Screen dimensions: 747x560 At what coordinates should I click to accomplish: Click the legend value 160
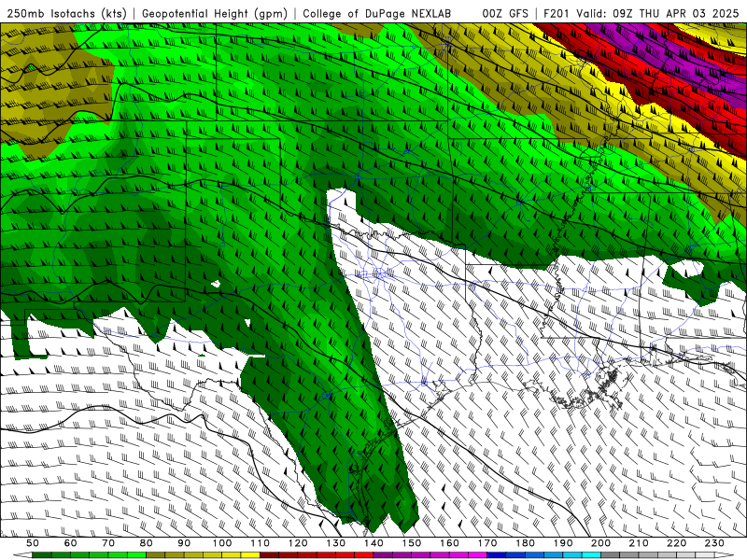pos(449,543)
